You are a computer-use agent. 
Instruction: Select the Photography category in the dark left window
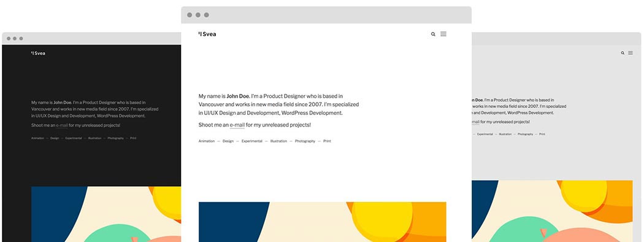pyautogui.click(x=115, y=138)
